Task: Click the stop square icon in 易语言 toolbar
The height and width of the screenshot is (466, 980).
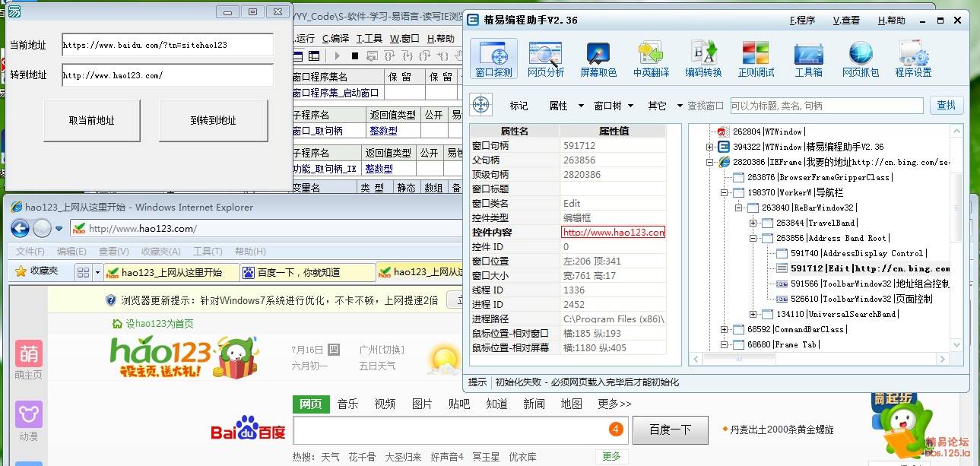Action: click(355, 55)
